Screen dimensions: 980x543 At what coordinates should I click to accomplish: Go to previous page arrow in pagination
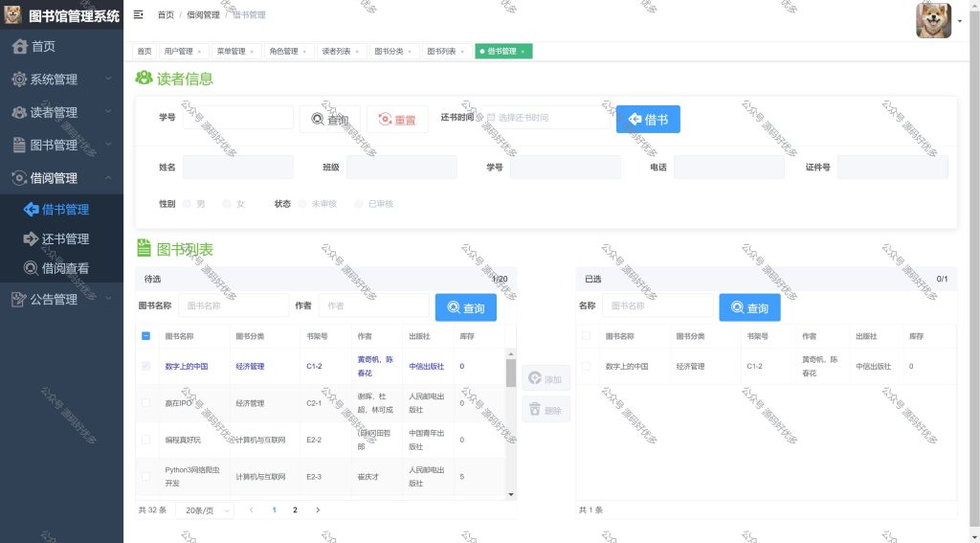pos(252,509)
